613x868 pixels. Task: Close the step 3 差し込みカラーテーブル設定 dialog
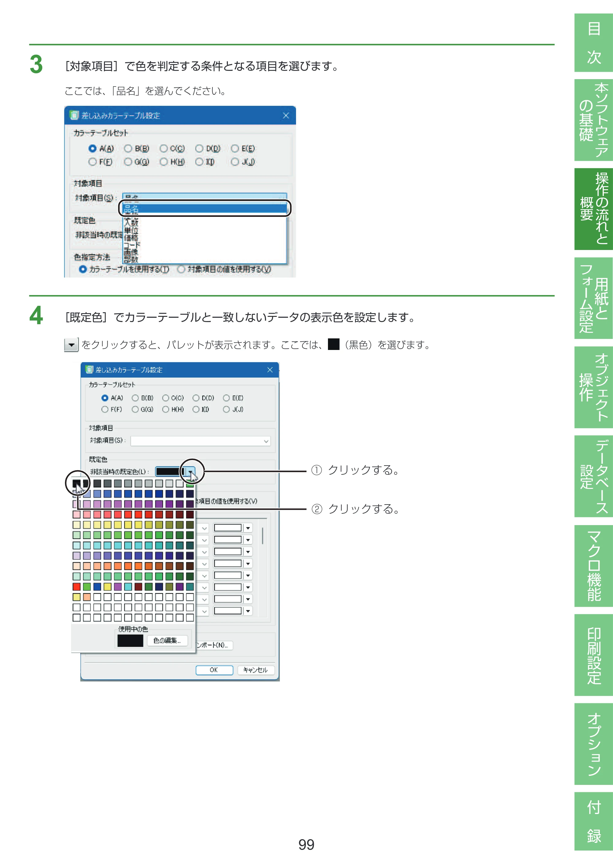click(286, 116)
